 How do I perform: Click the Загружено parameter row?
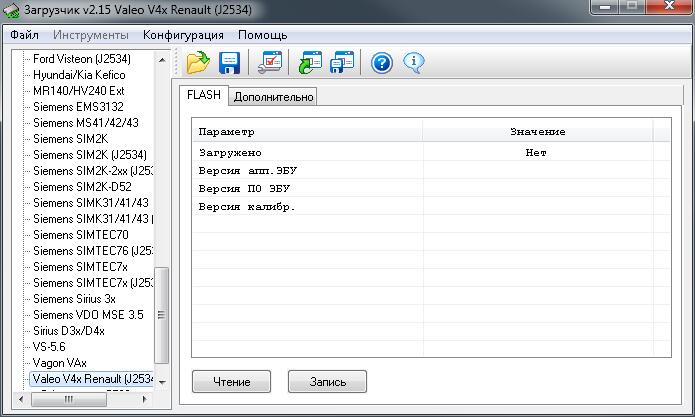(431, 152)
